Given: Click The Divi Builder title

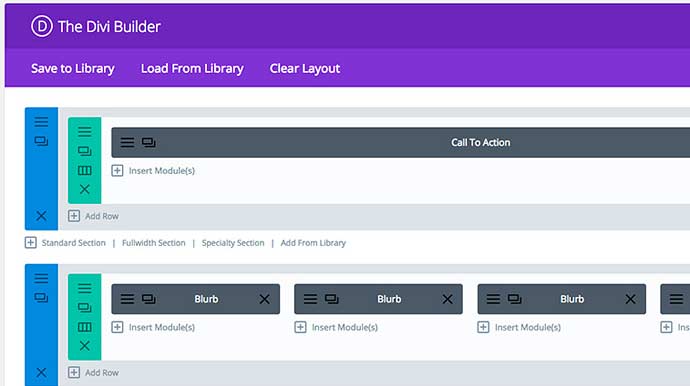Looking at the screenshot, I should [109, 26].
